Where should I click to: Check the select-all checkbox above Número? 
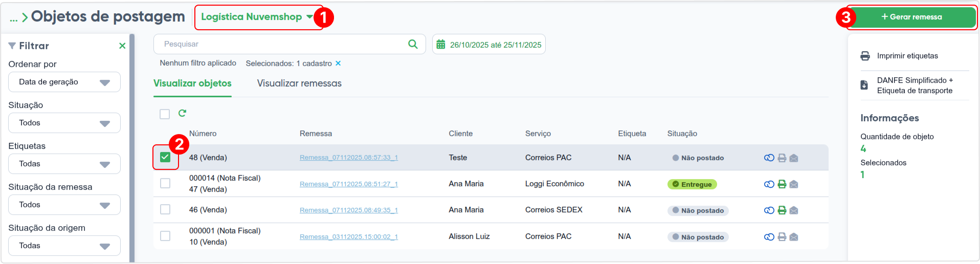click(x=165, y=114)
